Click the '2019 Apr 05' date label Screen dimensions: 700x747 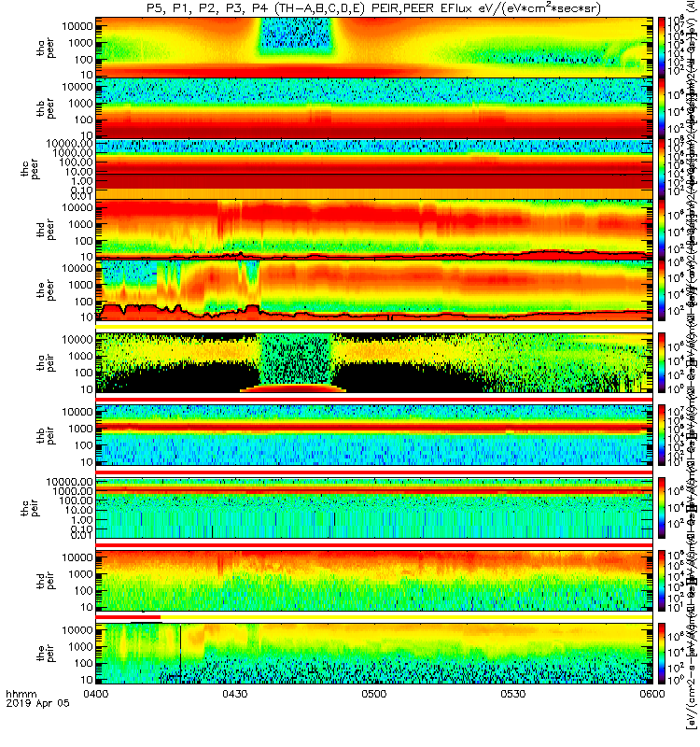pyautogui.click(x=37, y=703)
